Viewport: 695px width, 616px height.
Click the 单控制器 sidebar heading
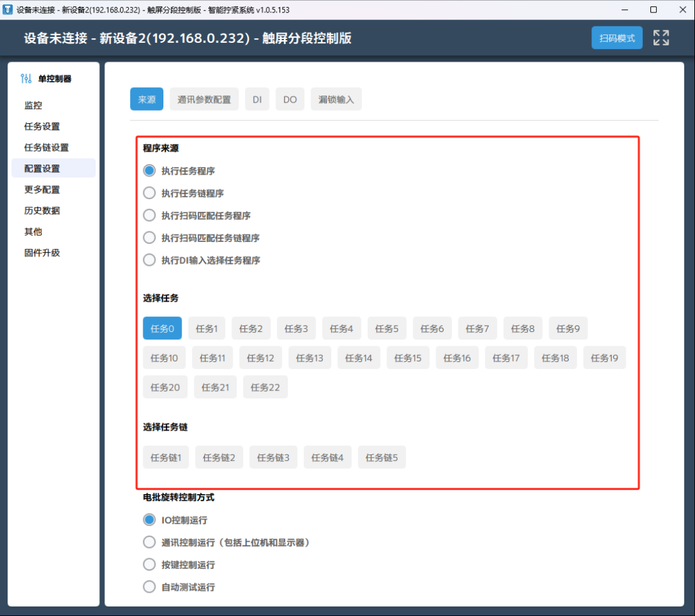point(55,79)
